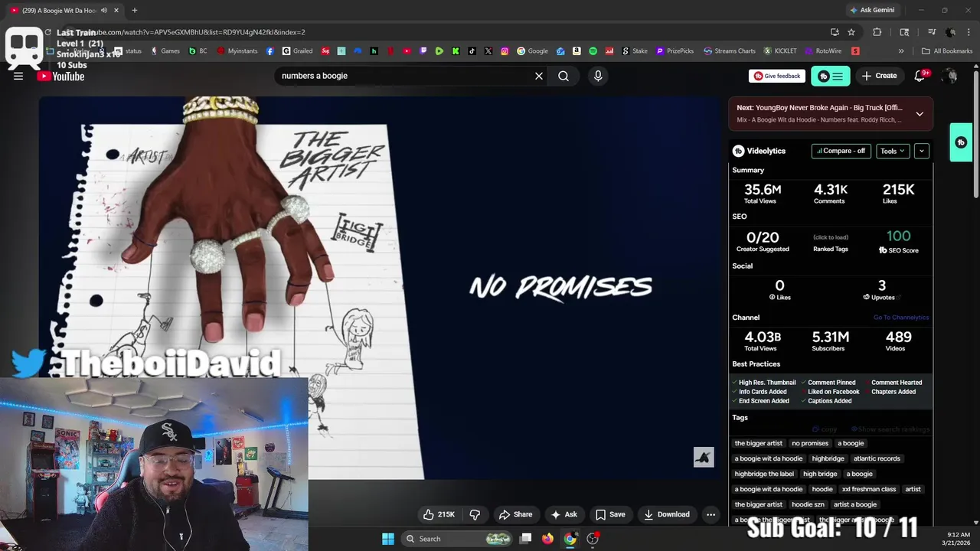The height and width of the screenshot is (551, 980).
Task: Like the video (215K)
Action: 439,514
